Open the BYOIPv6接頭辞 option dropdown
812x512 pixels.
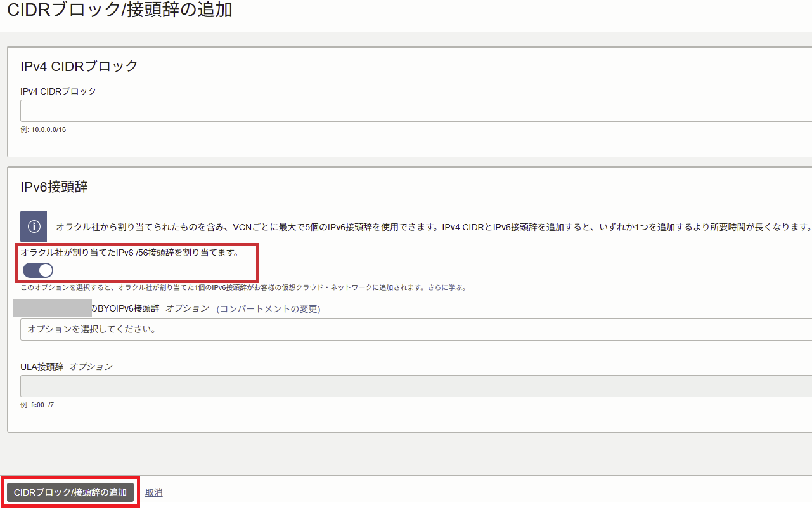click(x=416, y=329)
